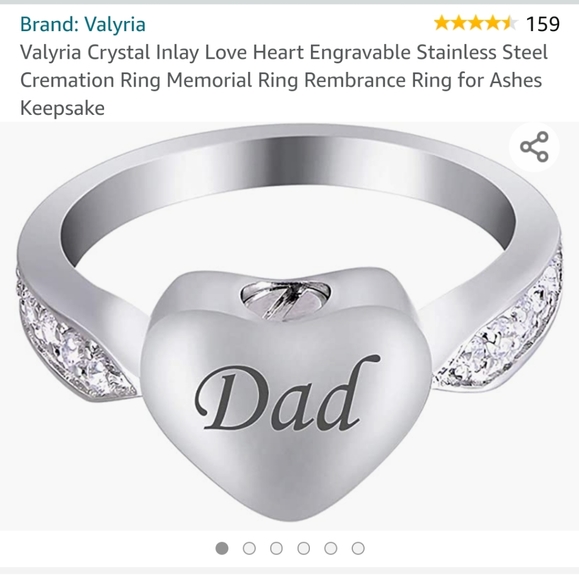Select the sixth image carousel dot
Image resolution: width=579 pixels, height=580 pixels.
[358, 548]
